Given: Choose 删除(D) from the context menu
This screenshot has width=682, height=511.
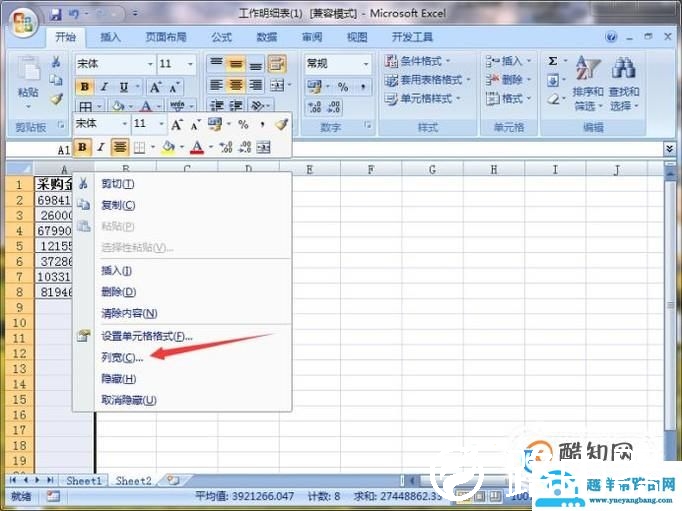Looking at the screenshot, I should click(x=182, y=292).
